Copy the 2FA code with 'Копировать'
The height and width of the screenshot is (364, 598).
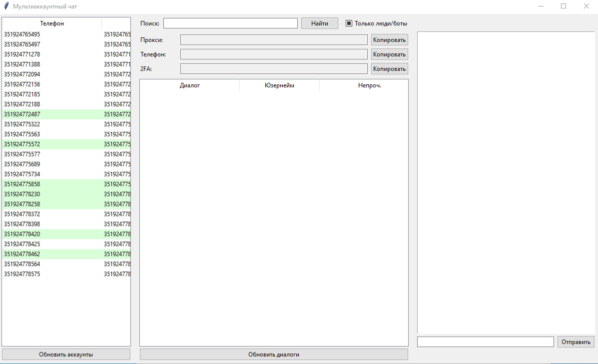pyautogui.click(x=389, y=69)
